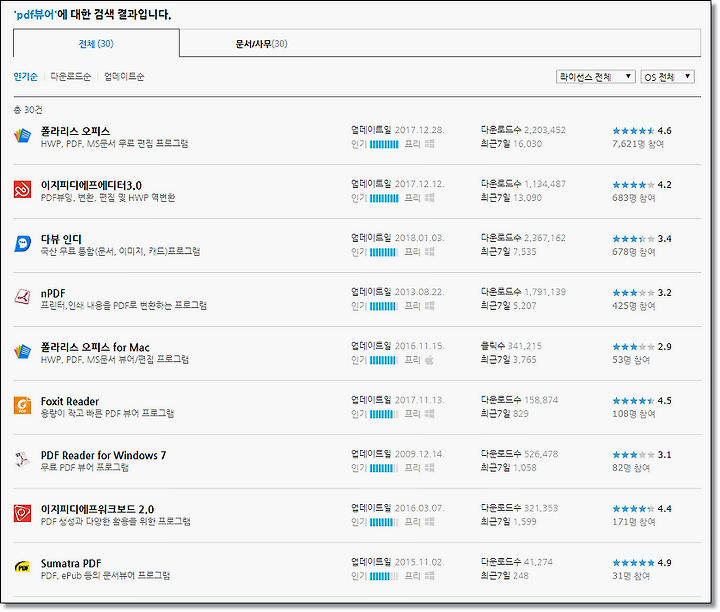Click Windows OS icon in 이지피디에프에디터3.0 row
Viewport: 720px width, 612px height.
tap(429, 198)
